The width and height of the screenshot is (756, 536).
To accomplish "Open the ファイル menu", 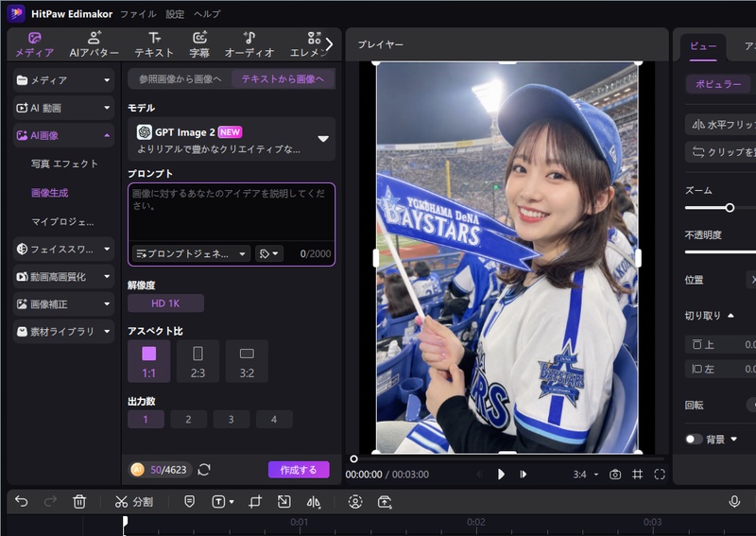I will [x=138, y=14].
